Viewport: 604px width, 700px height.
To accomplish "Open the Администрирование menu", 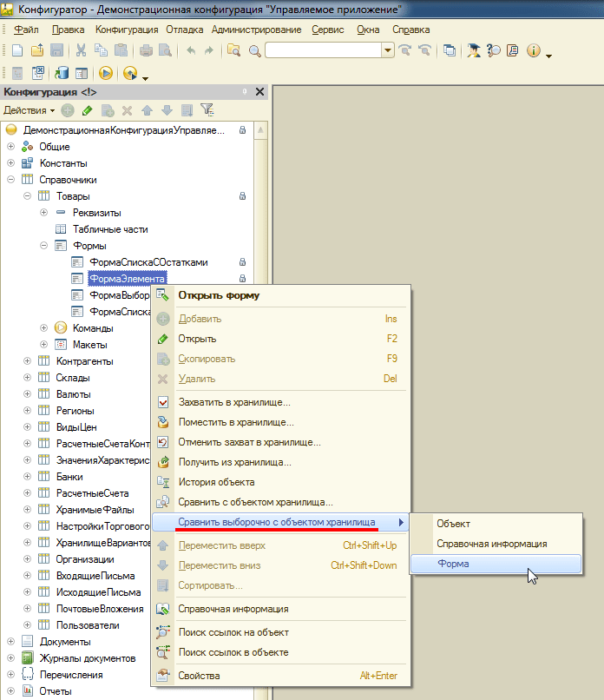I will [x=257, y=30].
